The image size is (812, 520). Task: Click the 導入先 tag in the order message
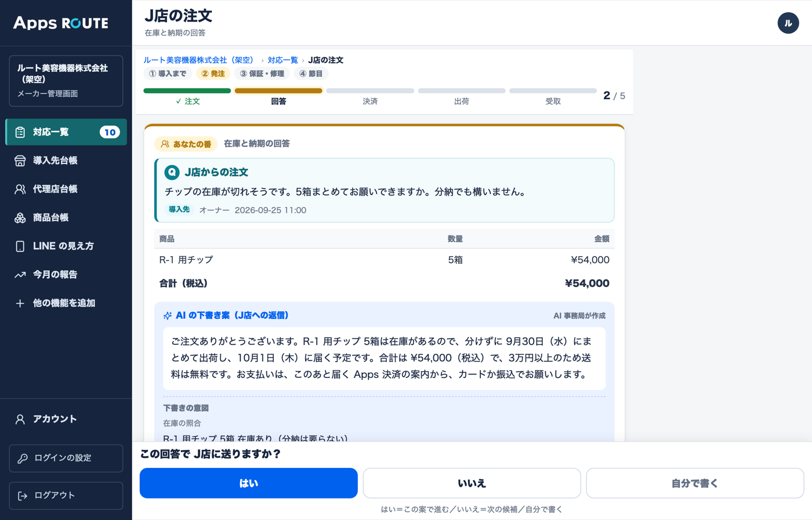pyautogui.click(x=179, y=210)
